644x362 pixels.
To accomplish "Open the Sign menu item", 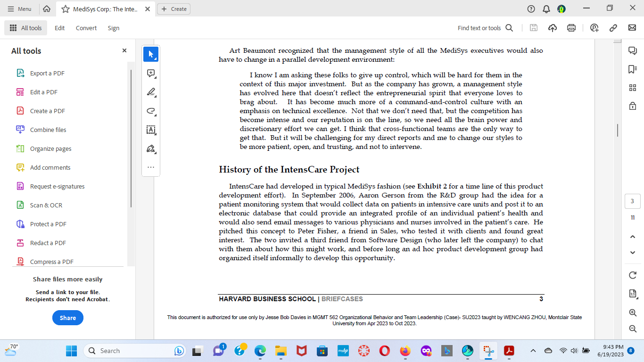I will click(114, 28).
